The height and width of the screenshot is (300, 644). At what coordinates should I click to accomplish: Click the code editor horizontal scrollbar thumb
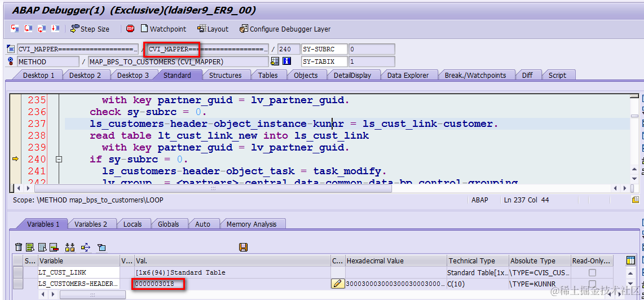point(213,188)
